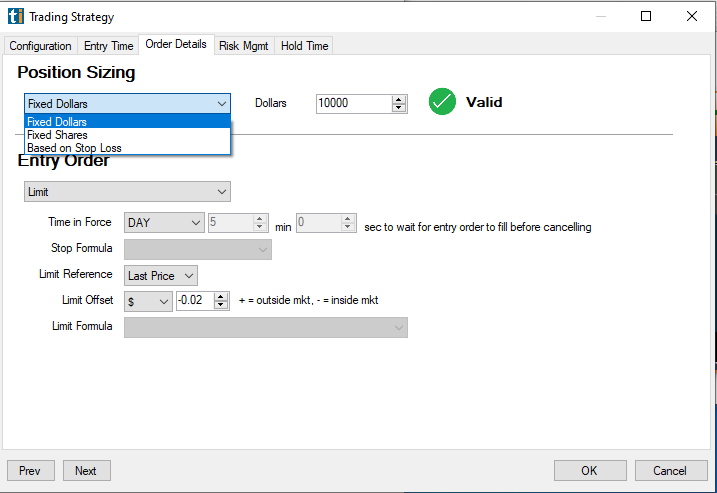Open the Entry Order Limit dropdown
This screenshot has height=493, width=717.
pos(127,192)
